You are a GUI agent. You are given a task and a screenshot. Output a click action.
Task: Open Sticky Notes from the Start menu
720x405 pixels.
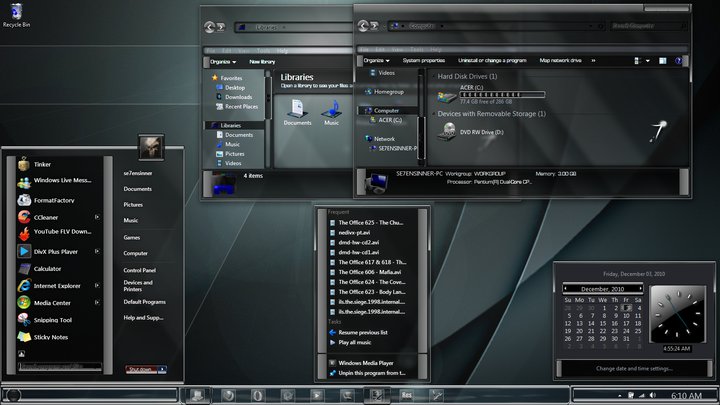coord(51,337)
